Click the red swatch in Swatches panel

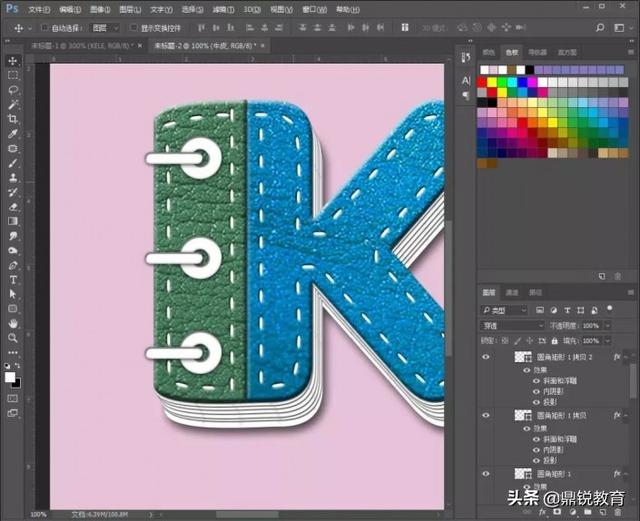coord(482,82)
